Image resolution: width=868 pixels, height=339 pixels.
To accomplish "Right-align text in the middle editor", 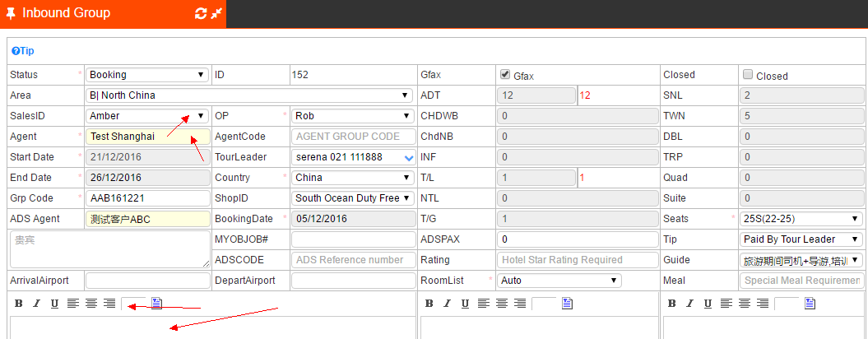I will coord(519,304).
